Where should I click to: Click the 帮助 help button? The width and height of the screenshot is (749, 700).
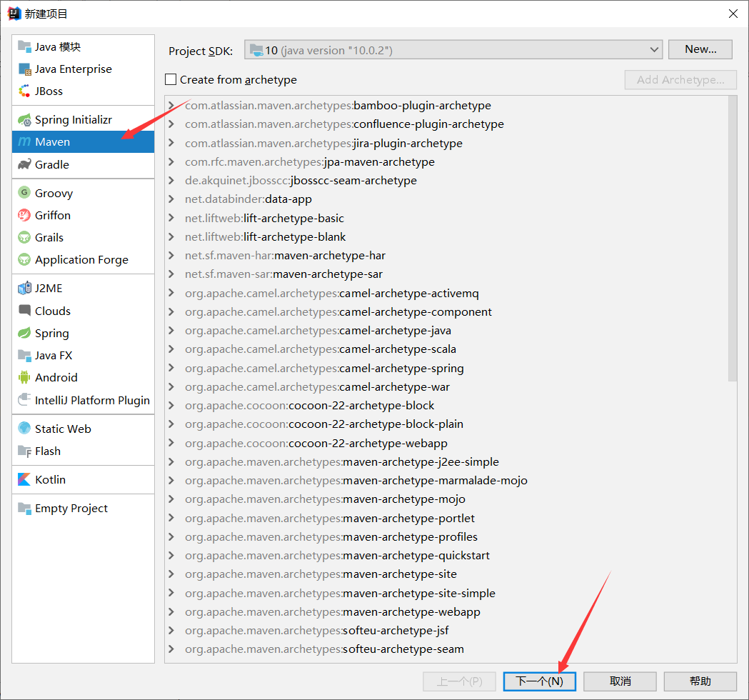(x=700, y=681)
